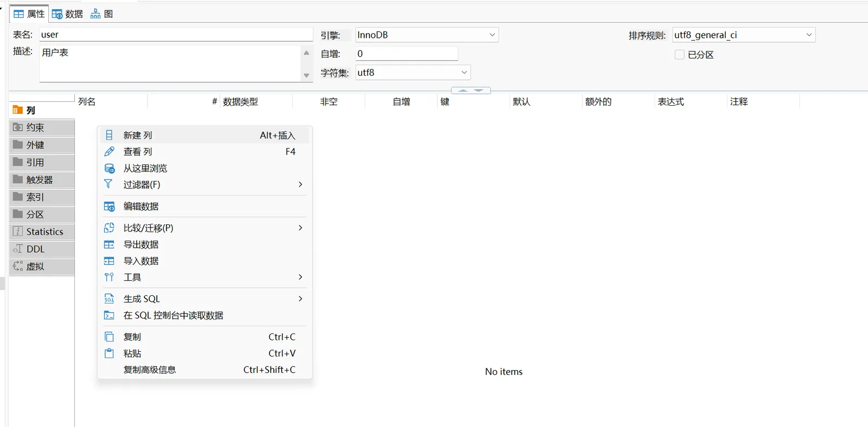Expand the 比较/迁移(P) submenu arrow
868x427 pixels.
(x=301, y=228)
